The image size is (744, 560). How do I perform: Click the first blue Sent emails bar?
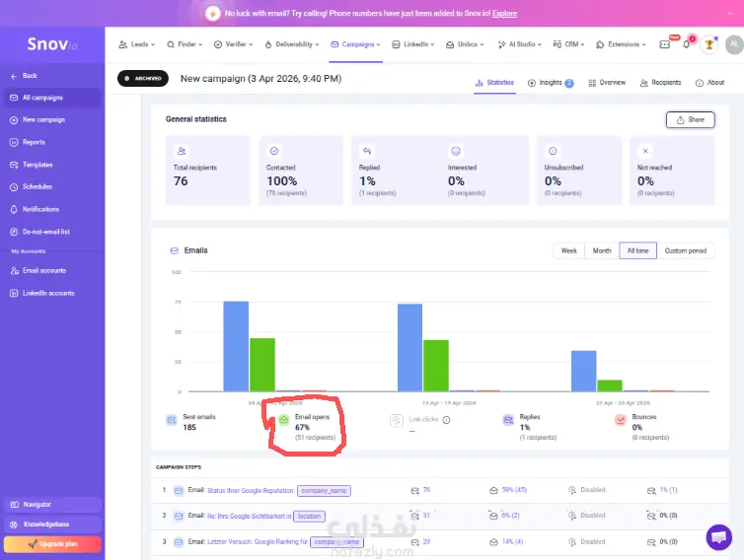click(236, 346)
